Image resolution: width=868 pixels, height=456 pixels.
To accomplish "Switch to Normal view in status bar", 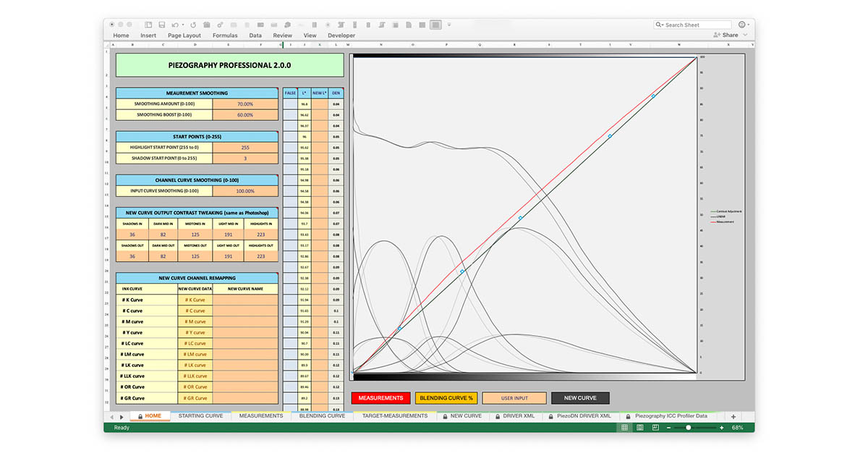I will pos(624,428).
